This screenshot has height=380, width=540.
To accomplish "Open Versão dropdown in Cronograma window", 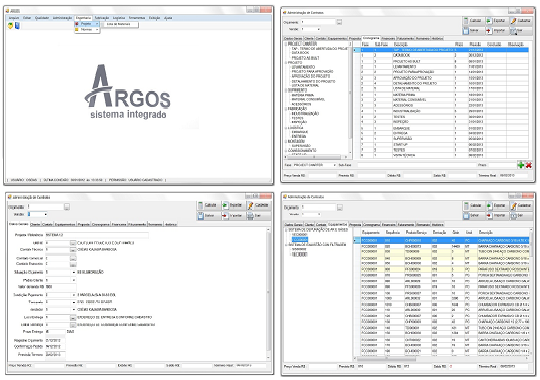I will pyautogui.click(x=318, y=29).
